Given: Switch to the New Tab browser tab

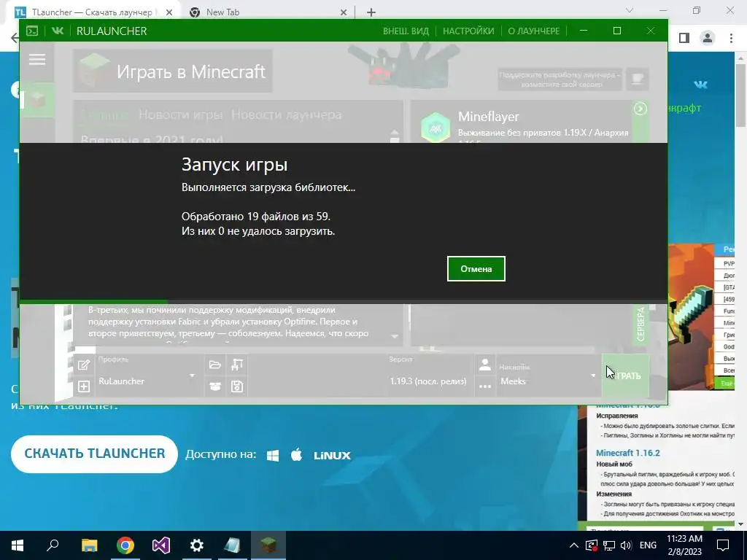Looking at the screenshot, I should pos(267,12).
